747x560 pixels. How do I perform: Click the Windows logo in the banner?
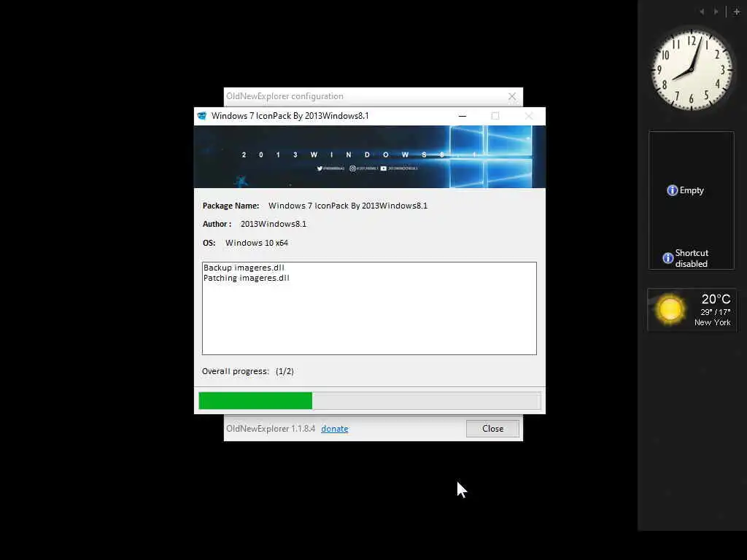pyautogui.click(x=491, y=156)
